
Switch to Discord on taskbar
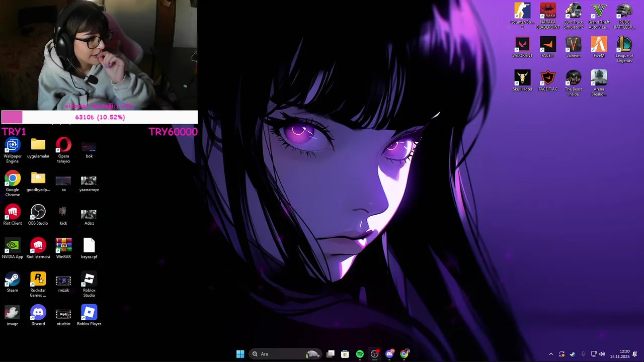389,354
